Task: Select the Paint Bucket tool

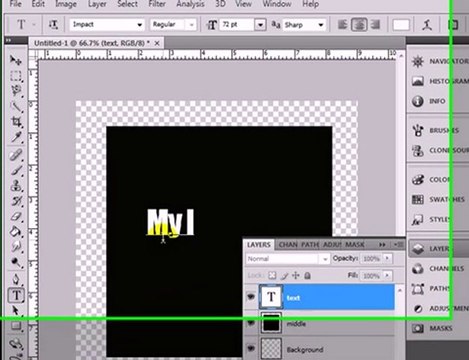Action: 15,232
